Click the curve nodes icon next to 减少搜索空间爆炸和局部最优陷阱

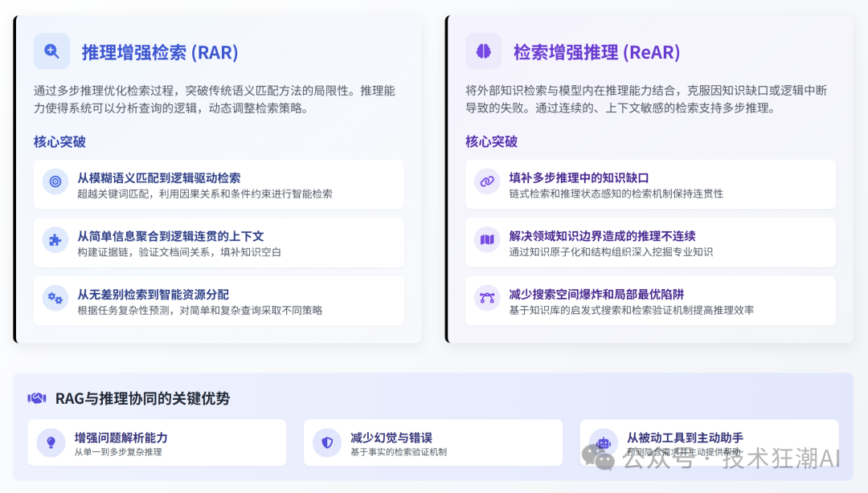(487, 298)
